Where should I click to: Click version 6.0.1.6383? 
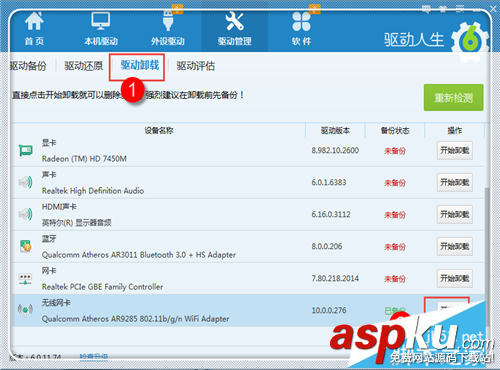coord(329,182)
